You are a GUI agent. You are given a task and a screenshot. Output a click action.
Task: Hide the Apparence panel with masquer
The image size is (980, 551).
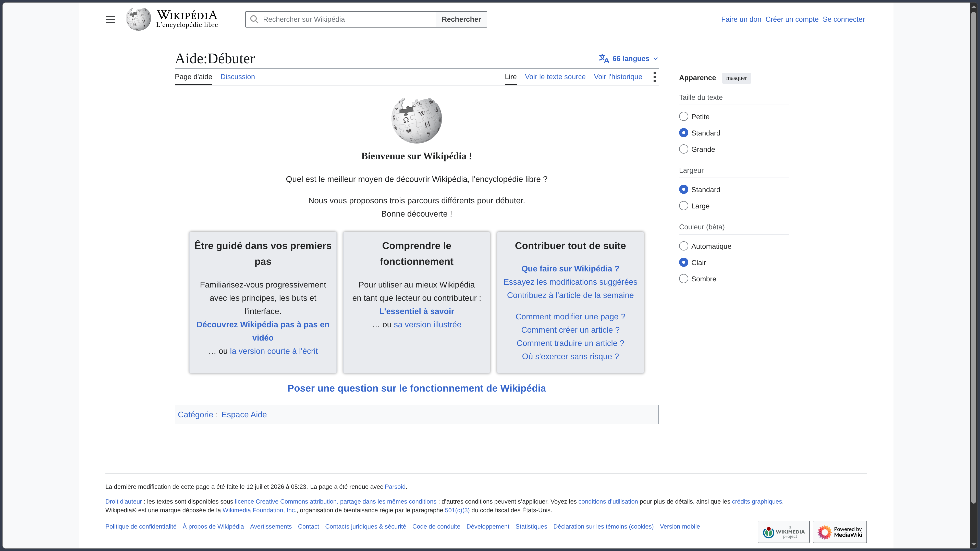(736, 78)
